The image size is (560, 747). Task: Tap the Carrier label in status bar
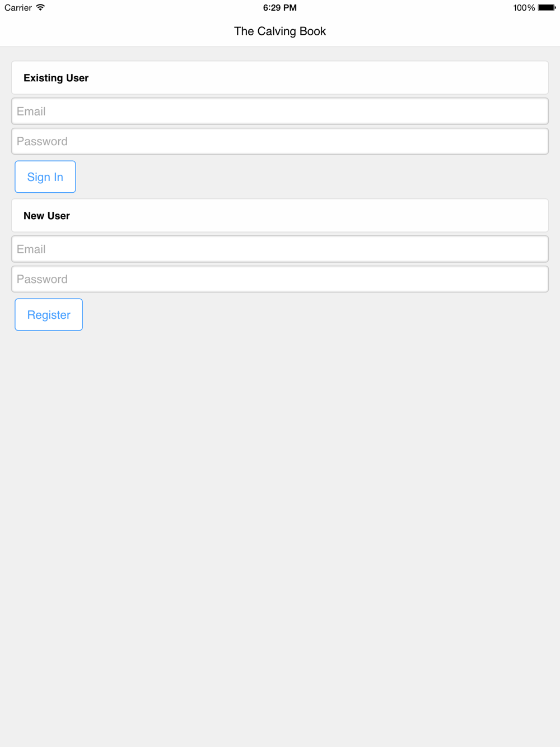coord(18,8)
